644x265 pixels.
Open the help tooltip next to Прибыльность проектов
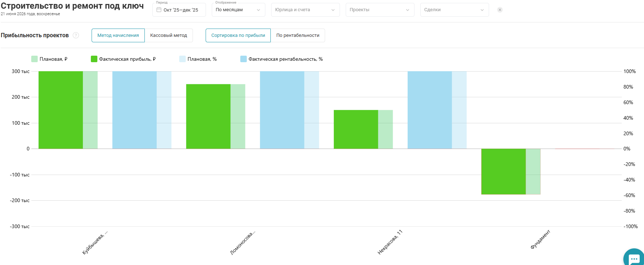[x=76, y=35]
